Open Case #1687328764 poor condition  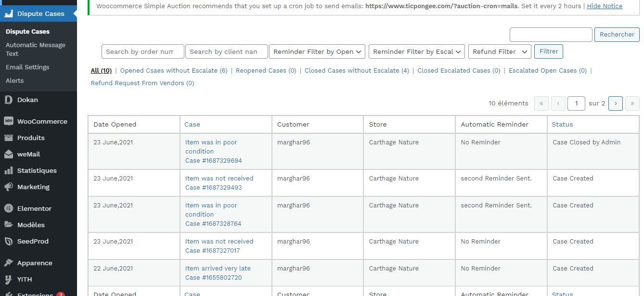pyautogui.click(x=213, y=214)
